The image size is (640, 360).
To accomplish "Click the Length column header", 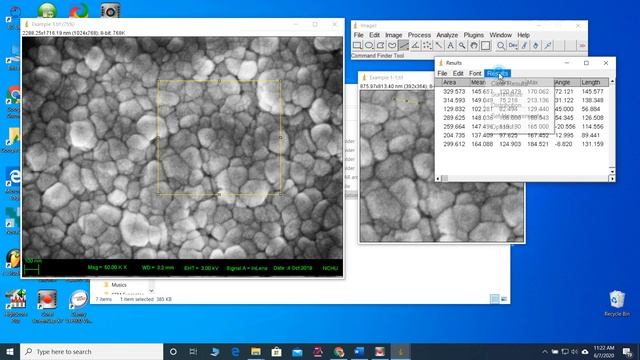I will tap(594, 82).
